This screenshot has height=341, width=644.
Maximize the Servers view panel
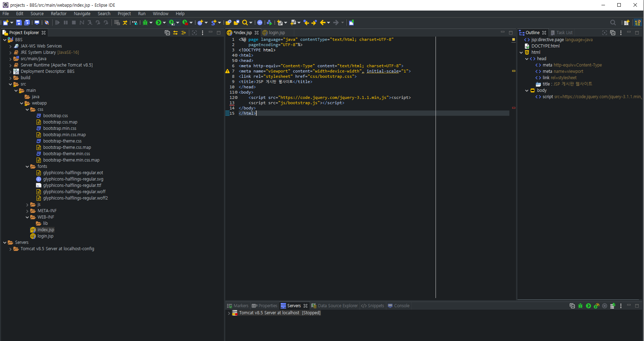[x=637, y=306]
